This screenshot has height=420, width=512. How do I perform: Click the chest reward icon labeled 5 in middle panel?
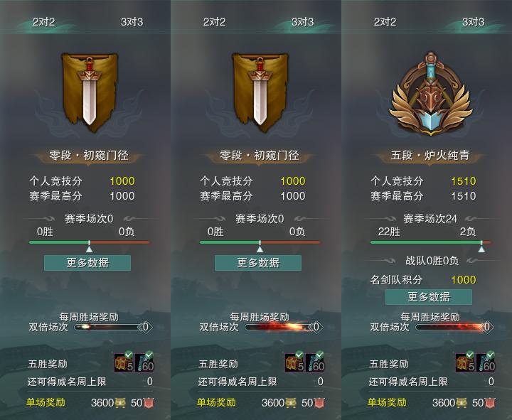(294, 362)
